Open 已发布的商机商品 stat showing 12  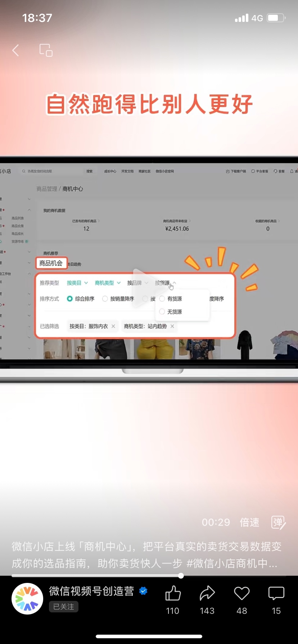86,225
